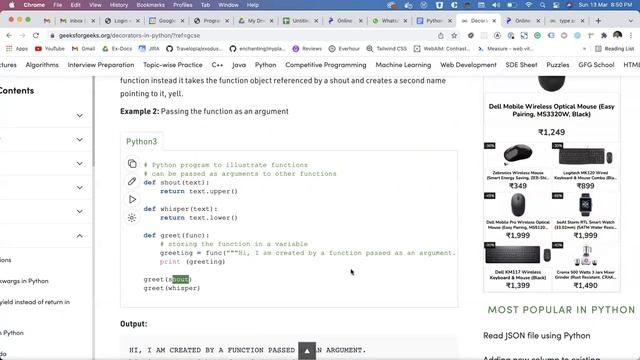
Task: Reload the geeksforgeeks page
Action: (36, 36)
